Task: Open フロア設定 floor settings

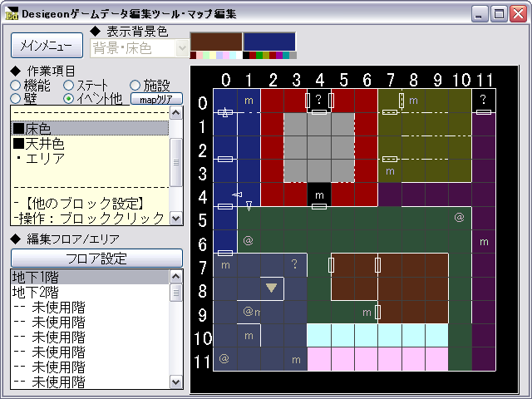Action: [x=96, y=259]
